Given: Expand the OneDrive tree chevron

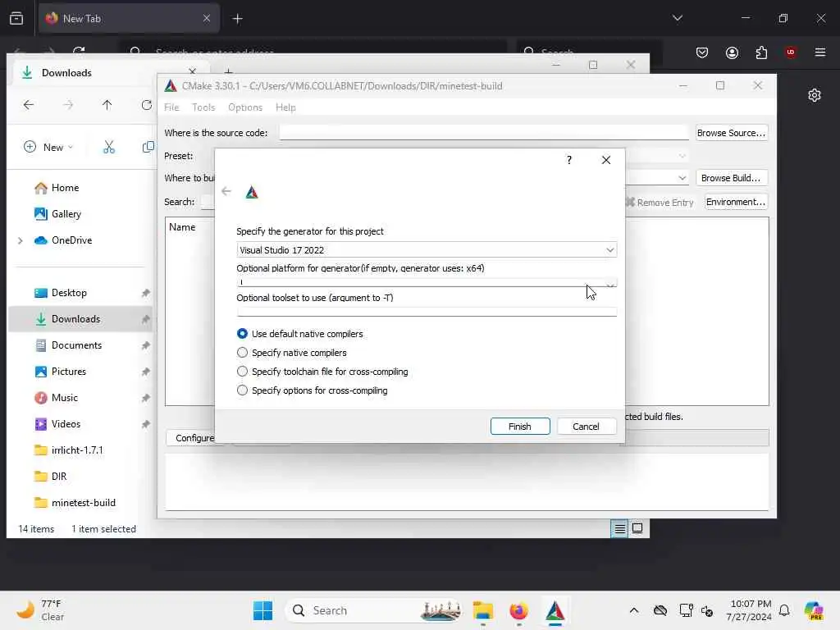Looking at the screenshot, I should pos(21,240).
